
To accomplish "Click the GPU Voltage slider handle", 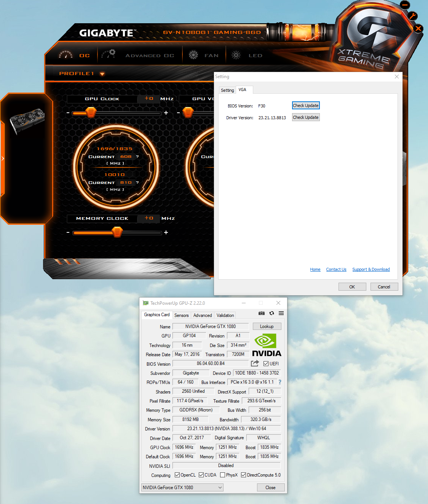I will click(x=188, y=112).
